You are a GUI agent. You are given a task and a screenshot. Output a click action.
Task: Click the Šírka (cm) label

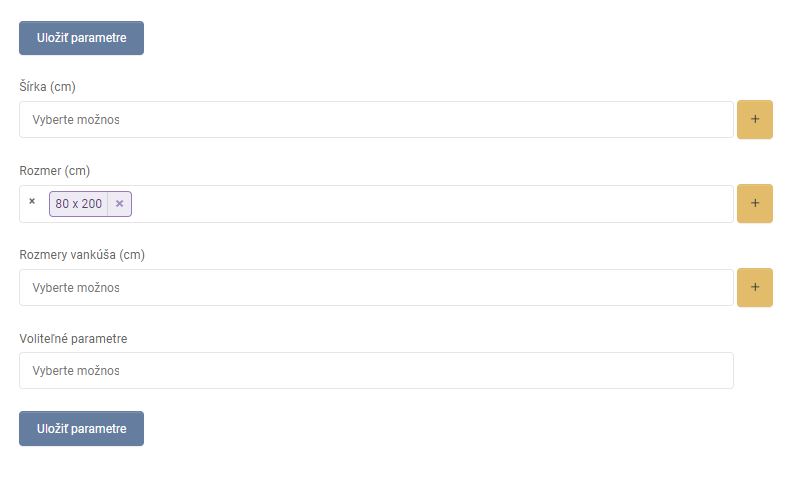coord(47,87)
